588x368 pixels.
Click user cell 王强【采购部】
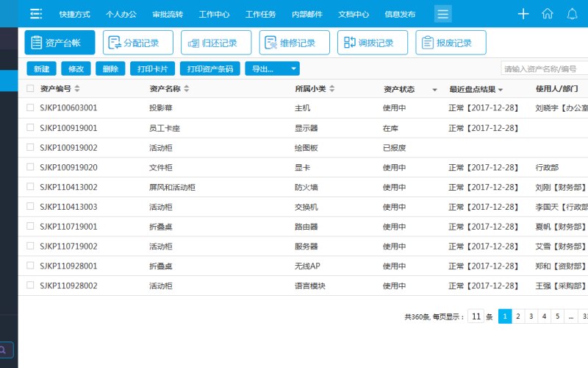[x=561, y=286]
